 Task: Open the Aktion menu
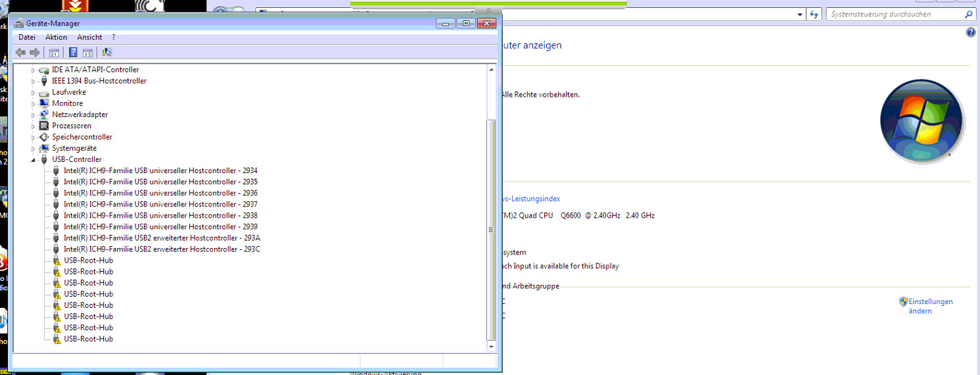pyautogui.click(x=57, y=37)
